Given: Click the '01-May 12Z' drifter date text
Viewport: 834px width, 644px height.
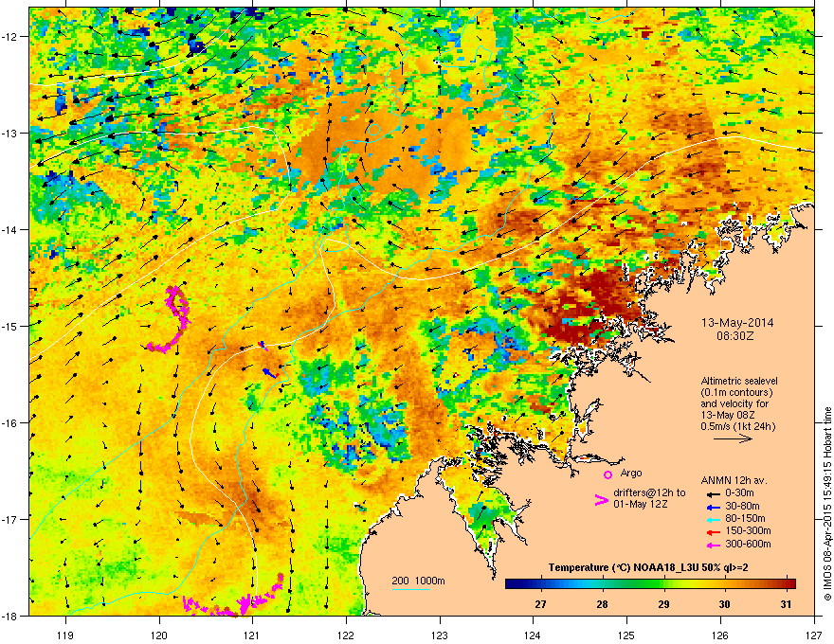Looking at the screenshot, I should pyautogui.click(x=640, y=504).
